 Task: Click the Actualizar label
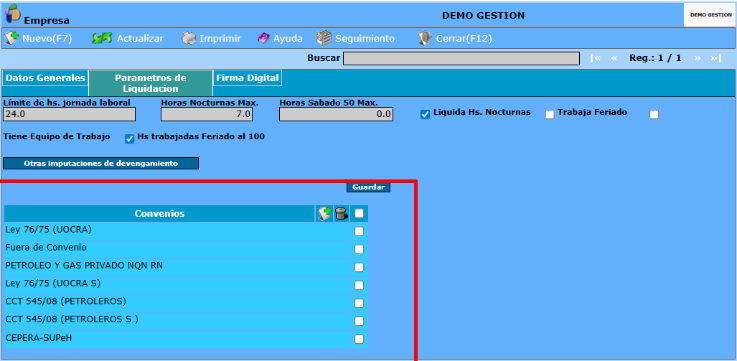[140, 39]
